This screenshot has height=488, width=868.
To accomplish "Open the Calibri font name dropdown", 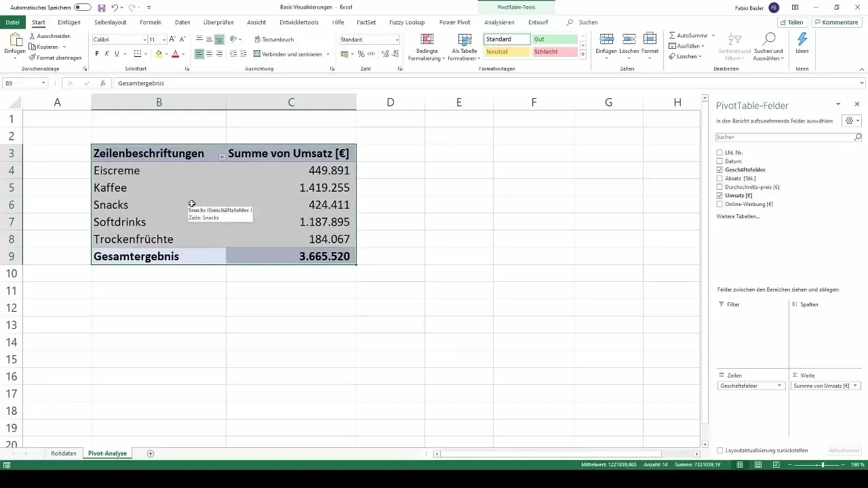I will click(144, 40).
